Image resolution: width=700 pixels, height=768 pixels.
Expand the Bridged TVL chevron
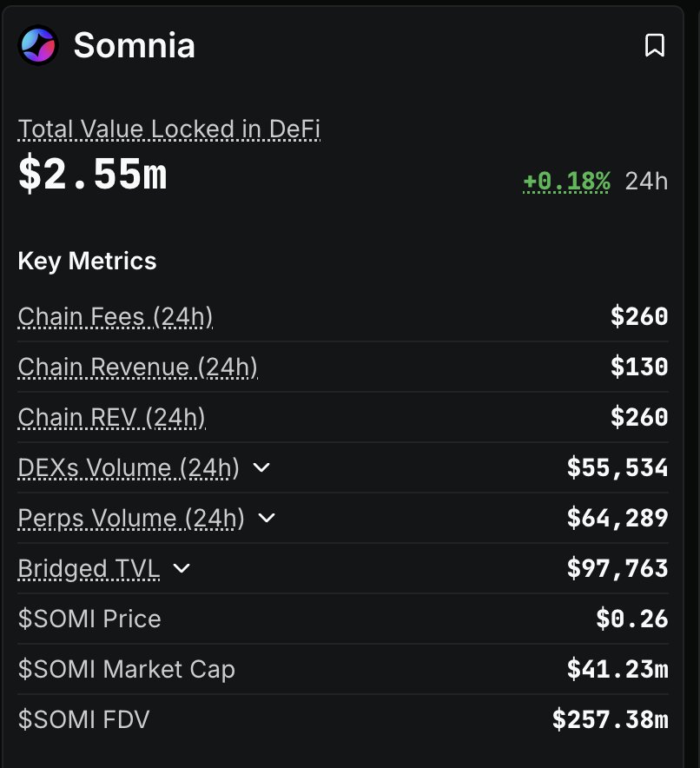182,569
